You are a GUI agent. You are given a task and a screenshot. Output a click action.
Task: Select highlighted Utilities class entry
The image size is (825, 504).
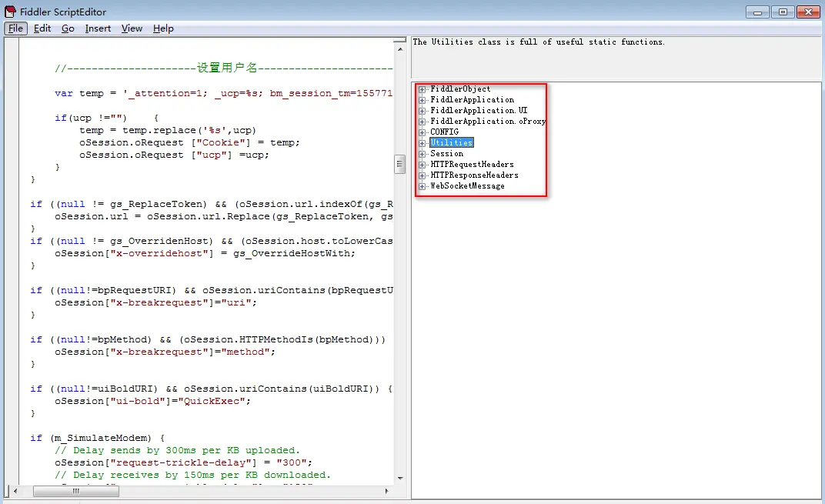click(x=452, y=142)
